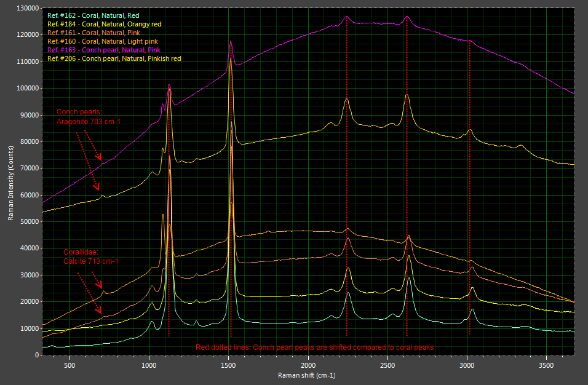Select legend entry Ref. #163 Conch pearl, Pink
The width and height of the screenshot is (588, 385).
pos(104,50)
